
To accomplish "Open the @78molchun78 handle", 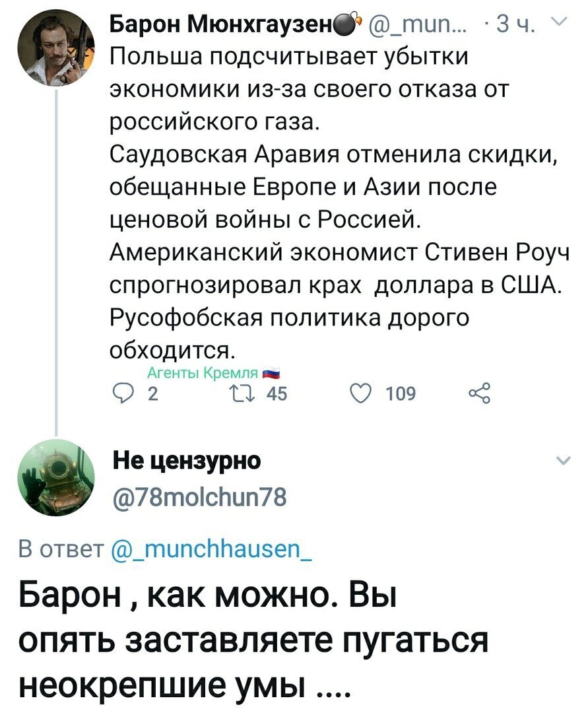I will (x=199, y=497).
